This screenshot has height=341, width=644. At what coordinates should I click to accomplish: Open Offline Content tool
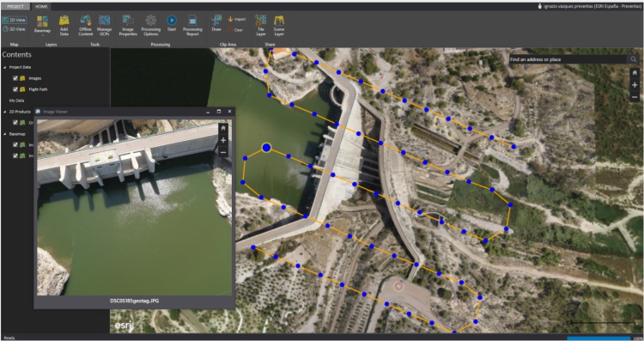coord(85,26)
